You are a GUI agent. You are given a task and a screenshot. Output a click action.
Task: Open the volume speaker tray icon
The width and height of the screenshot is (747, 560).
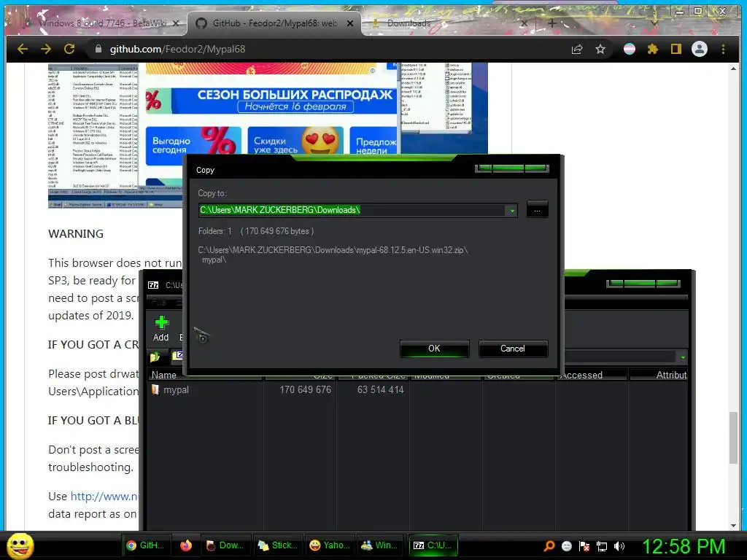pyautogui.click(x=619, y=546)
